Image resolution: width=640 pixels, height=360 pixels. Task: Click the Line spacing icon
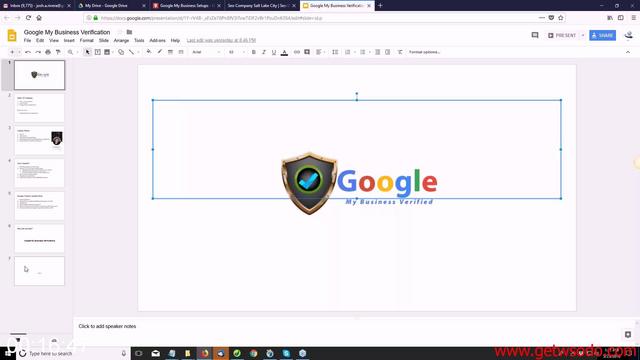(x=335, y=52)
